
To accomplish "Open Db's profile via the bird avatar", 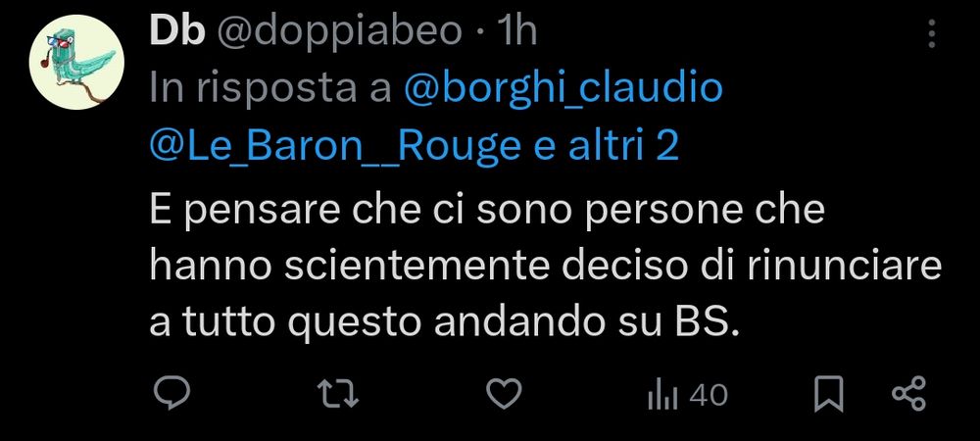I will (x=76, y=63).
